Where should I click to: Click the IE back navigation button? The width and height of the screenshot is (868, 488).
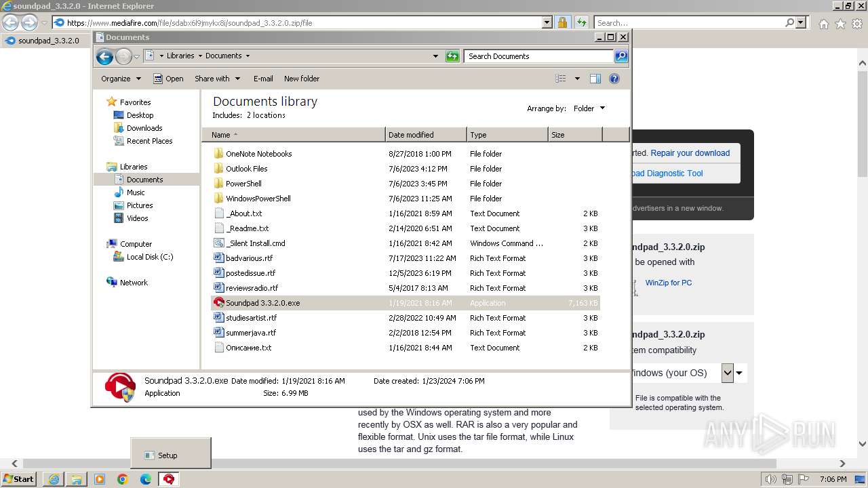point(10,22)
